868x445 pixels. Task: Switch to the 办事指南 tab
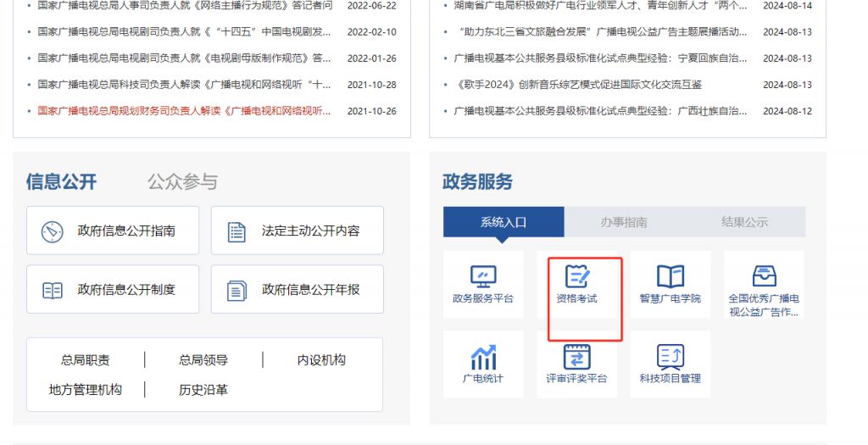[x=624, y=222]
